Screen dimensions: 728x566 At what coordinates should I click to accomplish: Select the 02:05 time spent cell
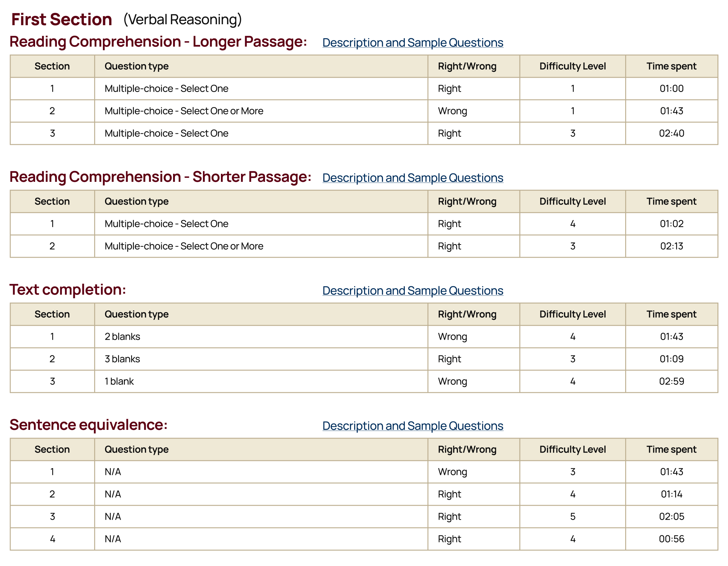click(x=671, y=517)
